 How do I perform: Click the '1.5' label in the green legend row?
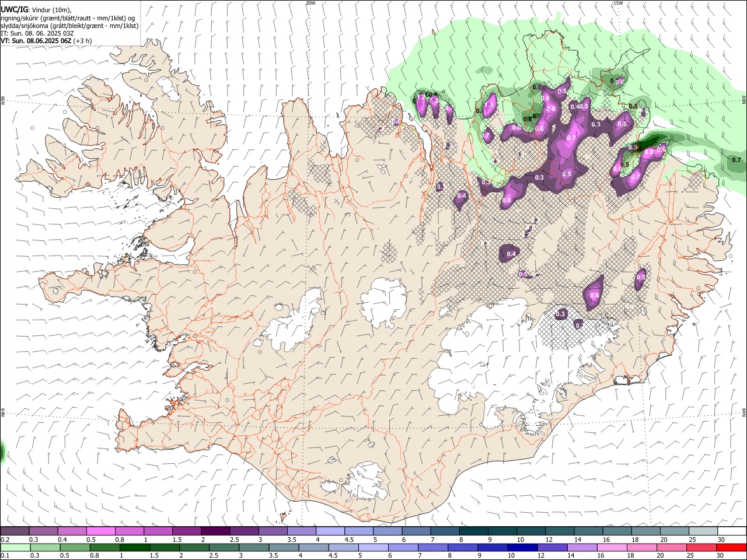tap(155, 555)
